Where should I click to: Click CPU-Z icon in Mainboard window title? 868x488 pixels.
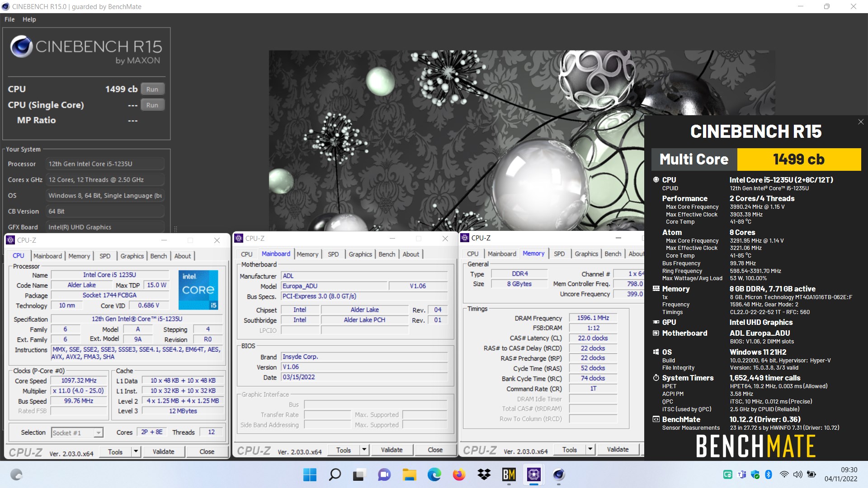pos(239,238)
